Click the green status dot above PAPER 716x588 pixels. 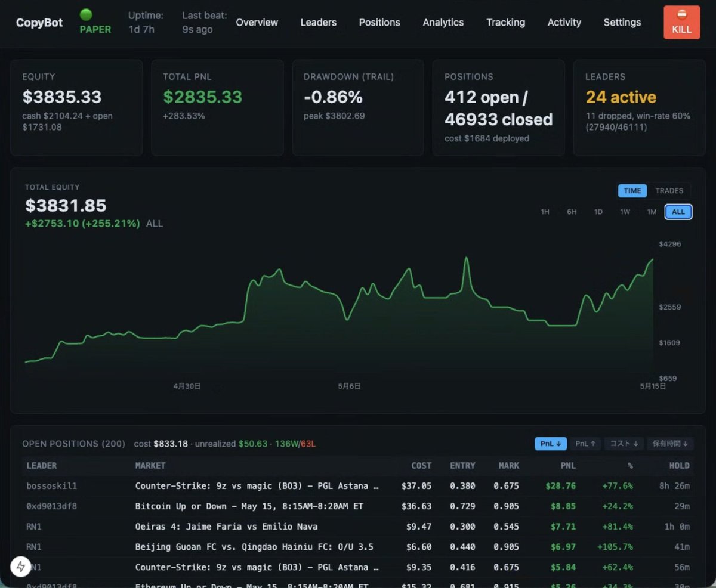(86, 14)
